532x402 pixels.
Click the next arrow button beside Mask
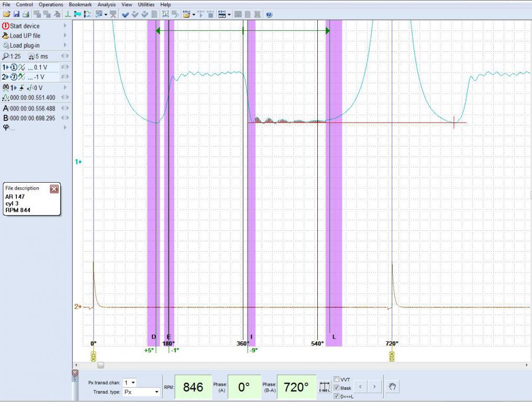pyautogui.click(x=374, y=387)
